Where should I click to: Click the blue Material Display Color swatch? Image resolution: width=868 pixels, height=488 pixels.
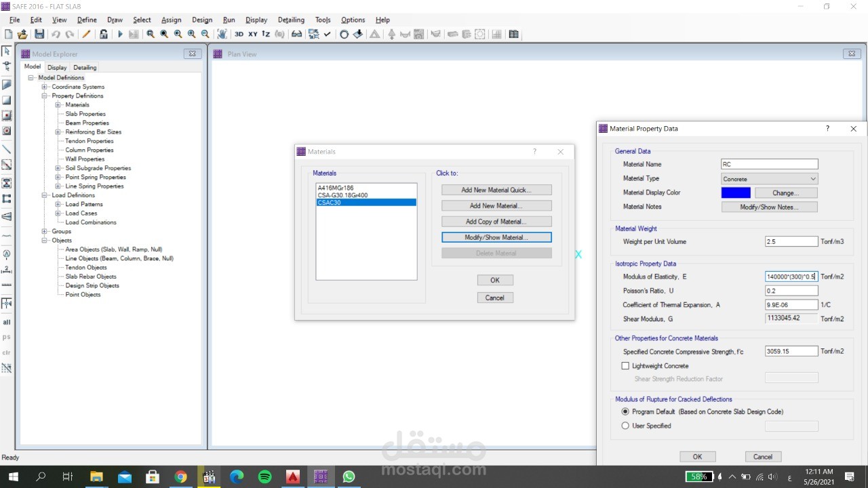click(x=736, y=193)
